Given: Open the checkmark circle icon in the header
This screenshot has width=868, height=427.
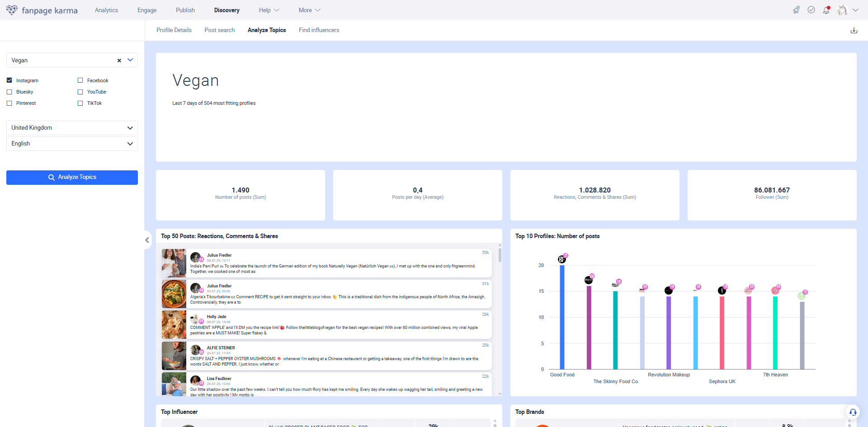Looking at the screenshot, I should coord(811,10).
